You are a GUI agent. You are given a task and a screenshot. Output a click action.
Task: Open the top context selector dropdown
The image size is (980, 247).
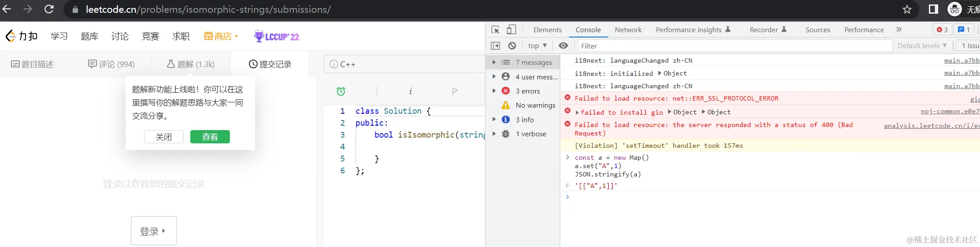(x=537, y=45)
